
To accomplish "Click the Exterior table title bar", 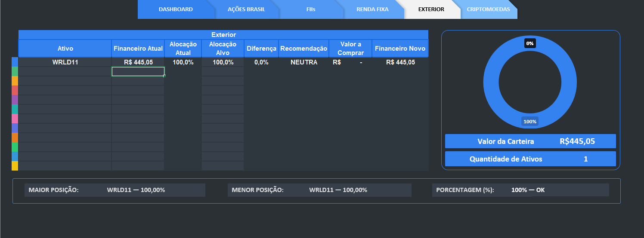I will pos(223,35).
